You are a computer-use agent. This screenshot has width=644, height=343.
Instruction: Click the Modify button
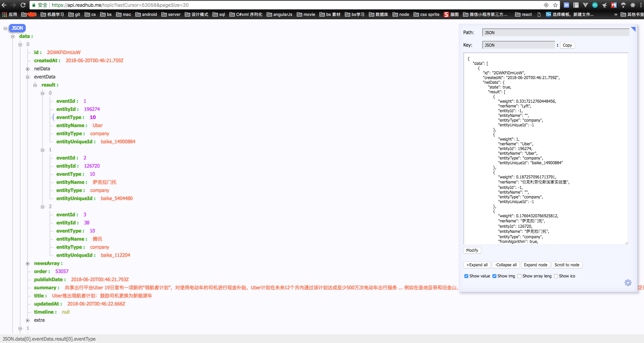(472, 250)
